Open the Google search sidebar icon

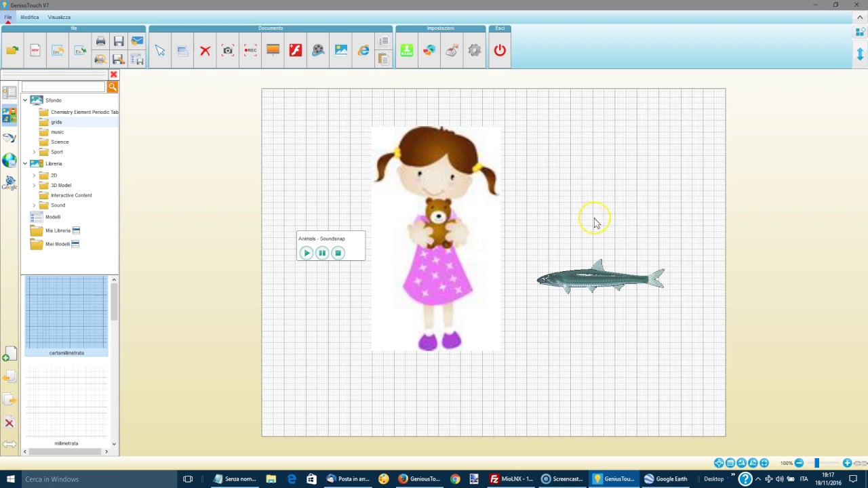pos(9,183)
